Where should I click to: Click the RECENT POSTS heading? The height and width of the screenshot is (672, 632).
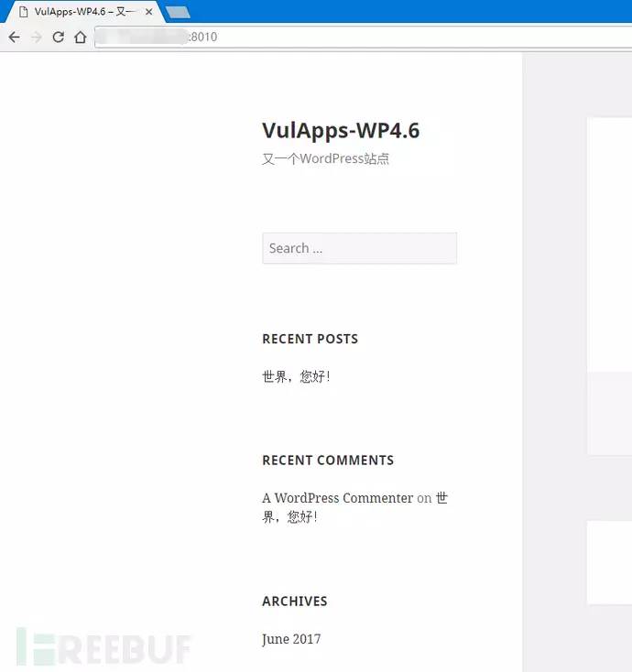310,339
